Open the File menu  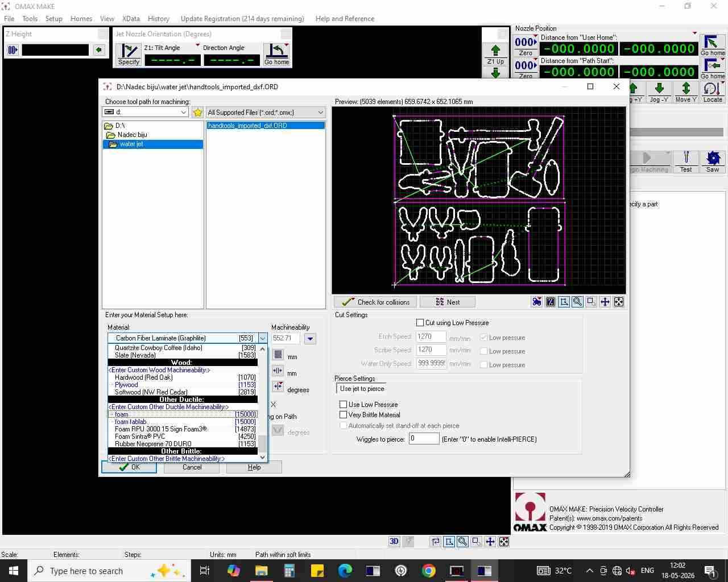[9, 19]
